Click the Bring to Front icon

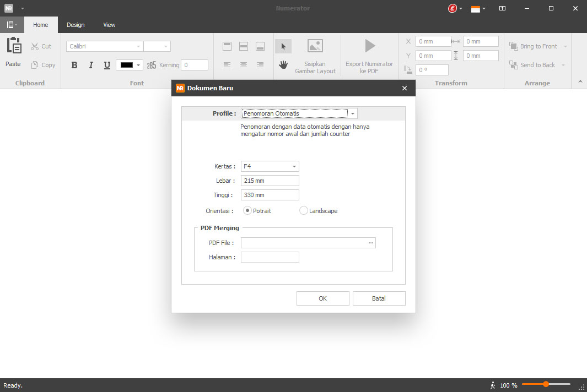[513, 46]
